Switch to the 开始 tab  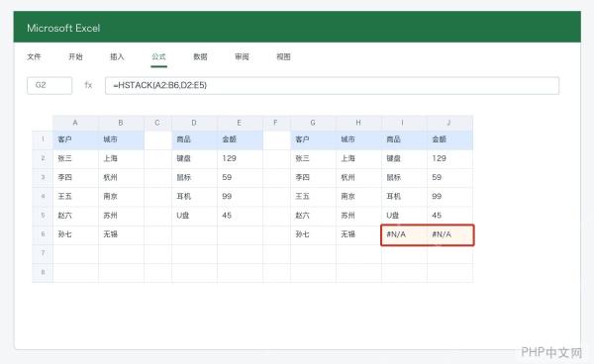pos(75,56)
